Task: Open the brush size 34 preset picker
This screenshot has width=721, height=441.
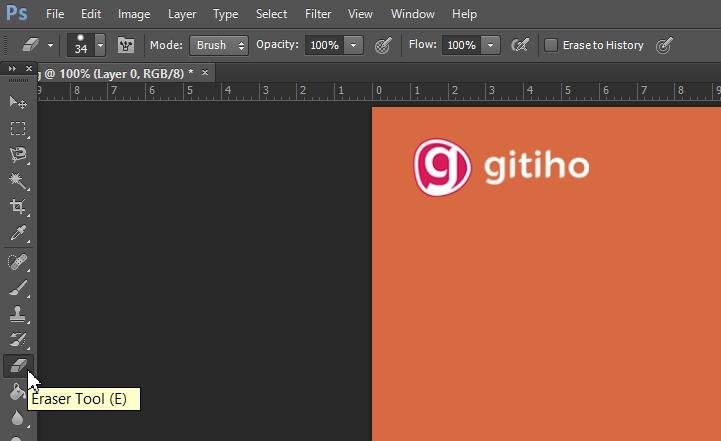Action: pyautogui.click(x=80, y=45)
